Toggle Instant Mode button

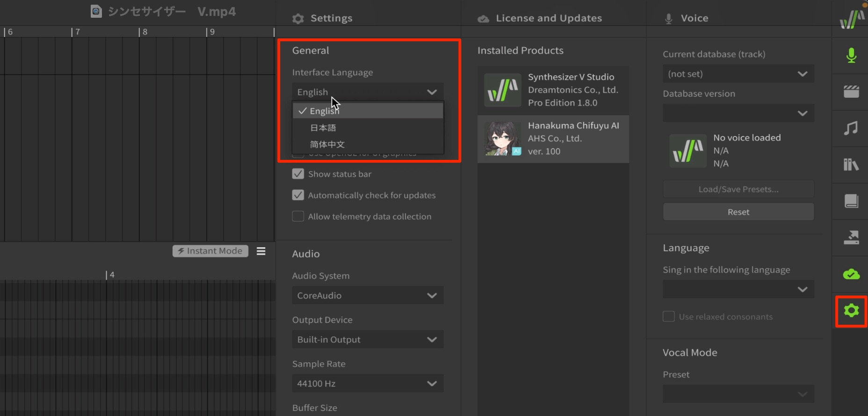(x=210, y=251)
